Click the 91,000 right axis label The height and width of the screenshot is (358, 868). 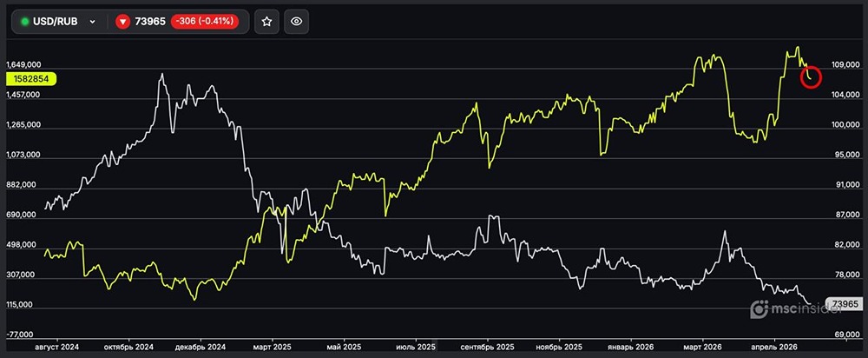click(x=846, y=185)
